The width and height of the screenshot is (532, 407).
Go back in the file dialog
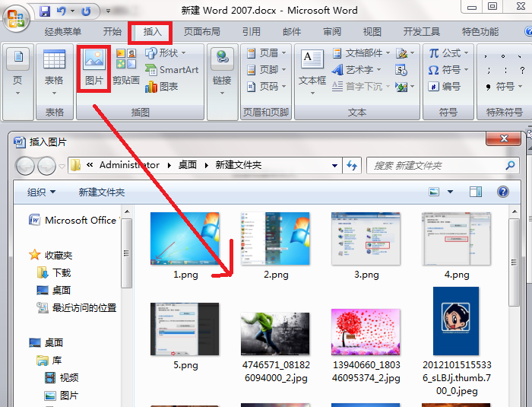pos(25,166)
